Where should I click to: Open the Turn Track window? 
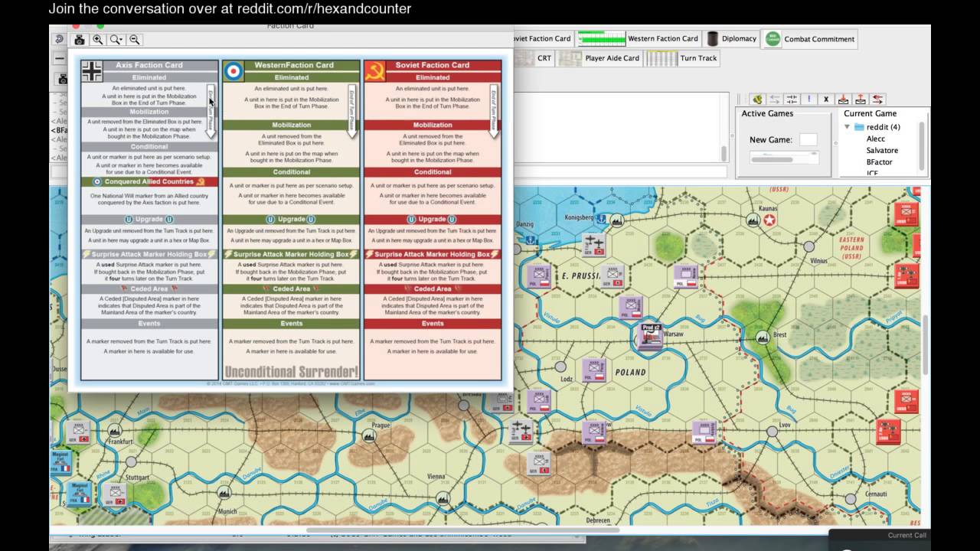(682, 58)
